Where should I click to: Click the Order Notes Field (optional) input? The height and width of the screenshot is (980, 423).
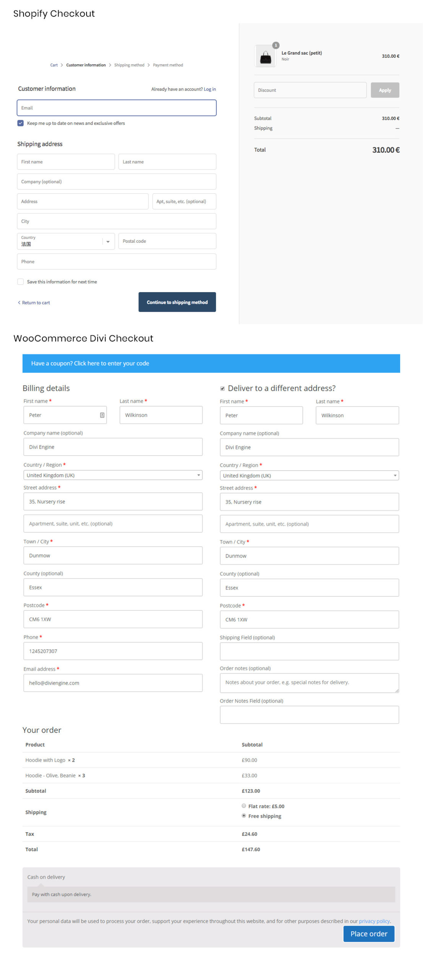[309, 714]
